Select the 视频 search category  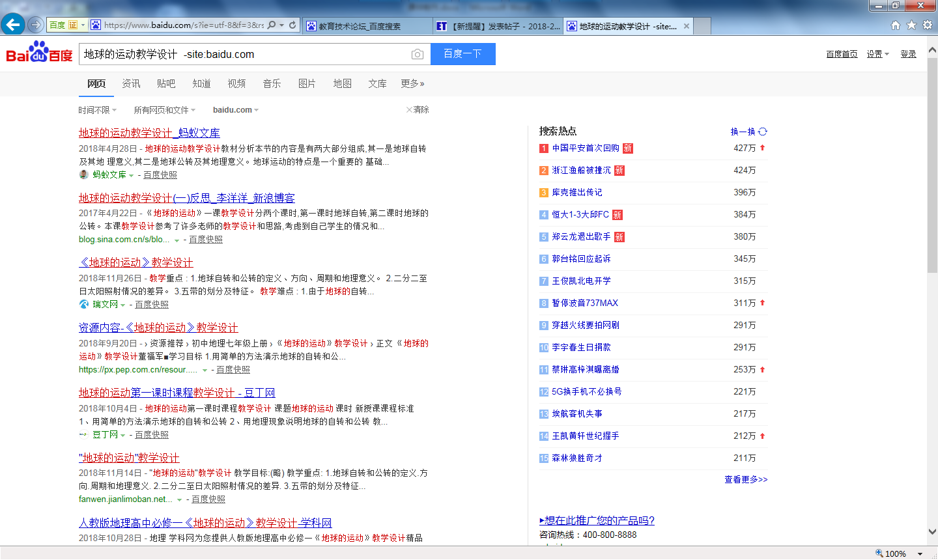coord(236,83)
